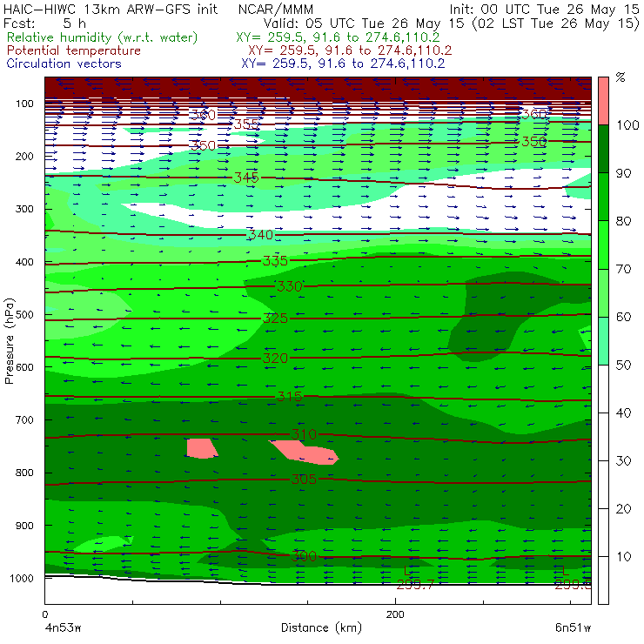Click the blue 'Circulation vectors' legend label
The height and width of the screenshot is (644, 644).
(x=64, y=64)
